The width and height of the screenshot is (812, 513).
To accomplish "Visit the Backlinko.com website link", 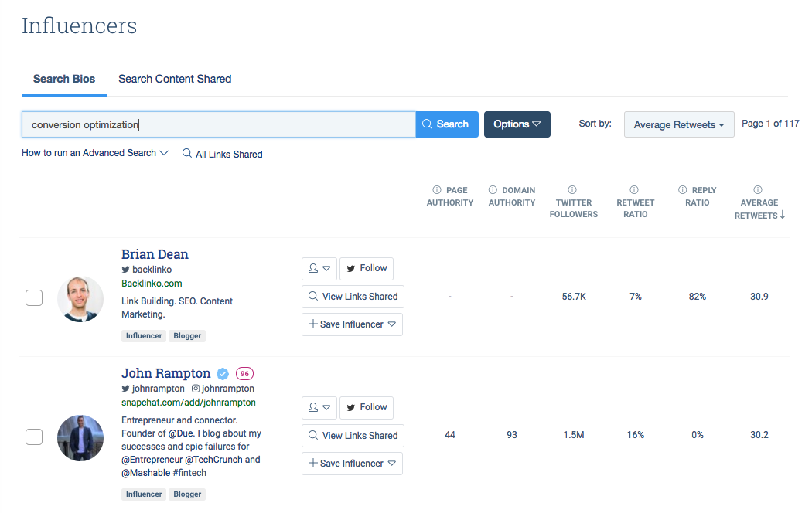I will pos(152,284).
